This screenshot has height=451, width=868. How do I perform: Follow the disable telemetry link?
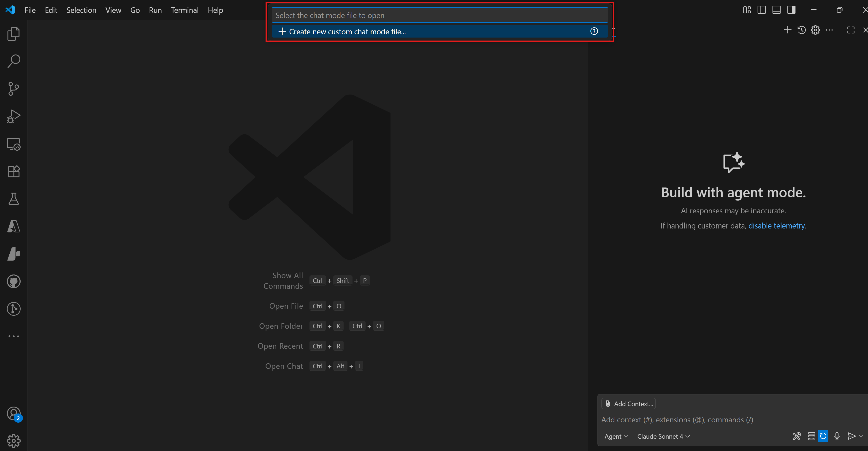[x=776, y=225]
